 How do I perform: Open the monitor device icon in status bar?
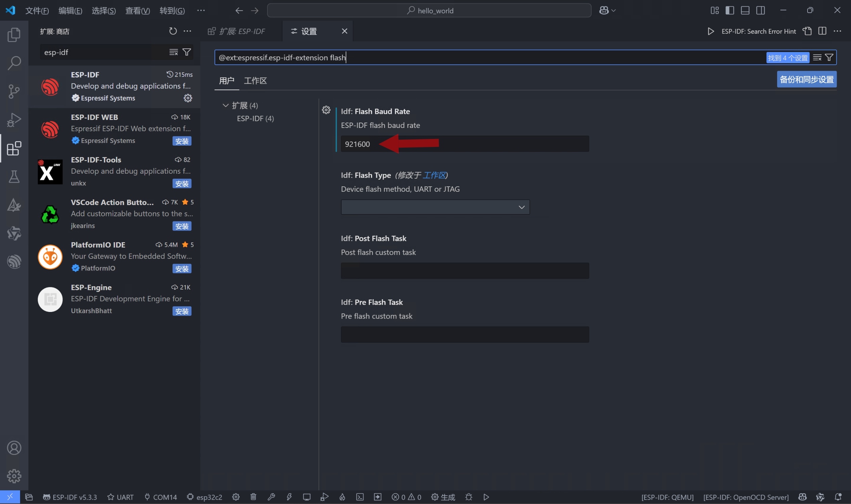coord(307,497)
